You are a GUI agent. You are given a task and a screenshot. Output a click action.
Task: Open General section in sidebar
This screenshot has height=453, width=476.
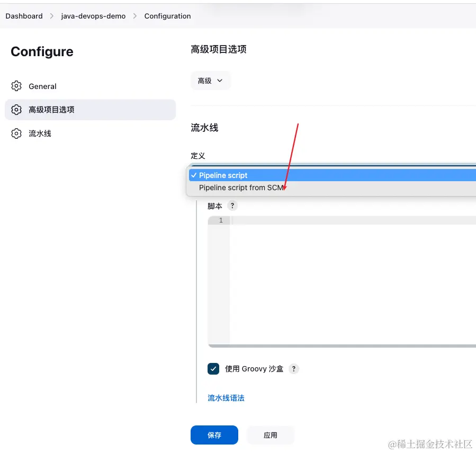[90, 86]
